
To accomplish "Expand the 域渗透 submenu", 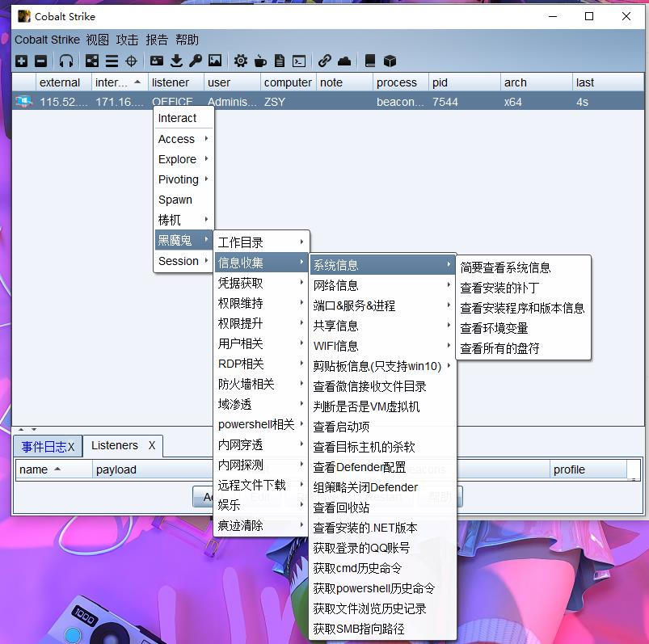I will (261, 404).
